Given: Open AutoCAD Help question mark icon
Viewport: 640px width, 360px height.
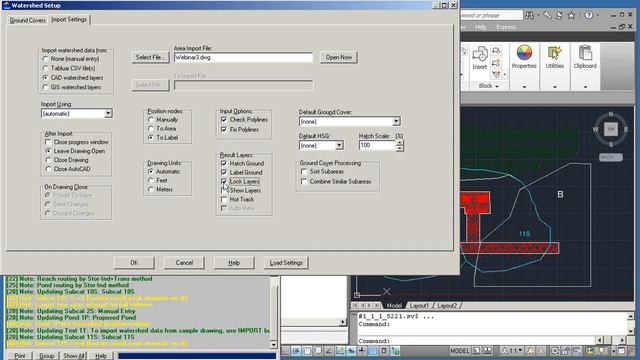Looking at the screenshot, I should click(x=589, y=15).
